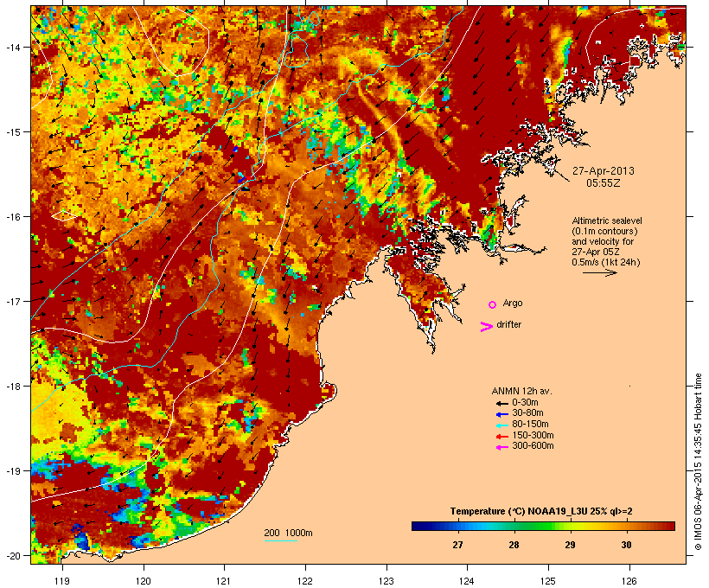Click the 'ANMN 12h av.' heading
This screenshot has height=588, width=709.
521,391
